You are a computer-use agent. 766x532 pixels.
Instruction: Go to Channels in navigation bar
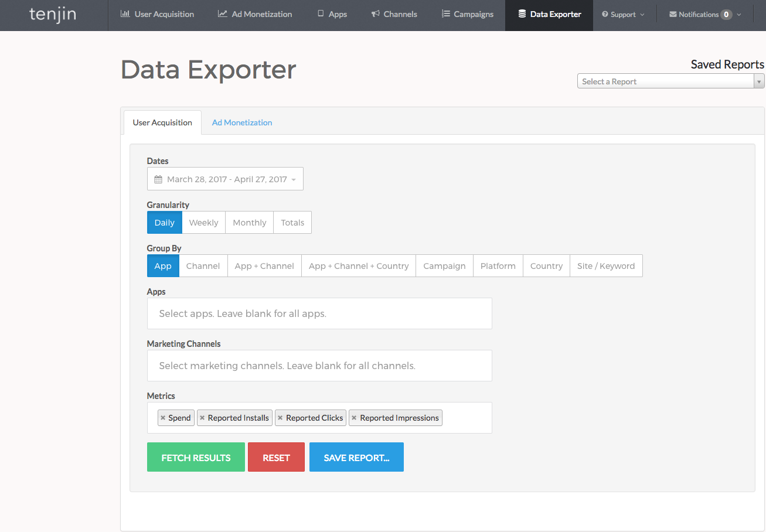pos(394,15)
